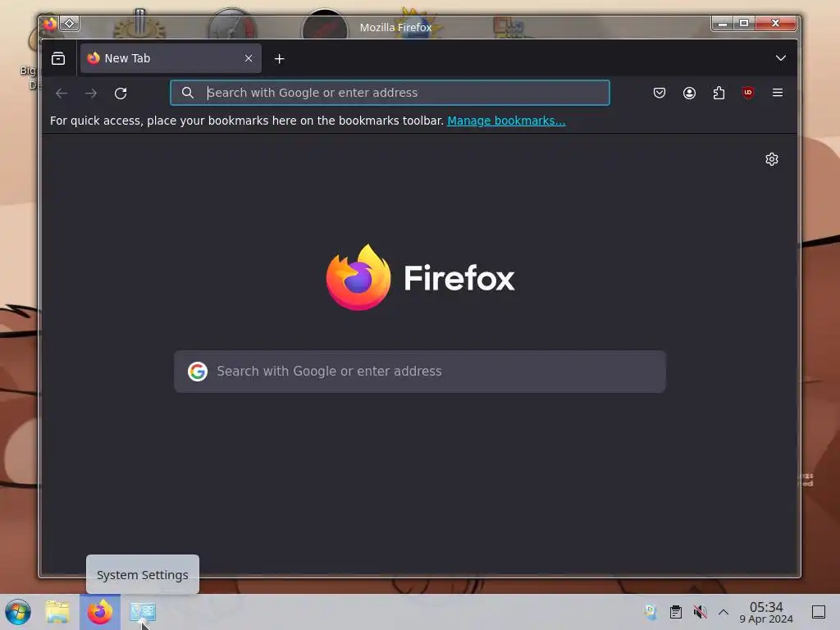Focus the URL address bar
The image size is (840, 630).
pos(390,93)
